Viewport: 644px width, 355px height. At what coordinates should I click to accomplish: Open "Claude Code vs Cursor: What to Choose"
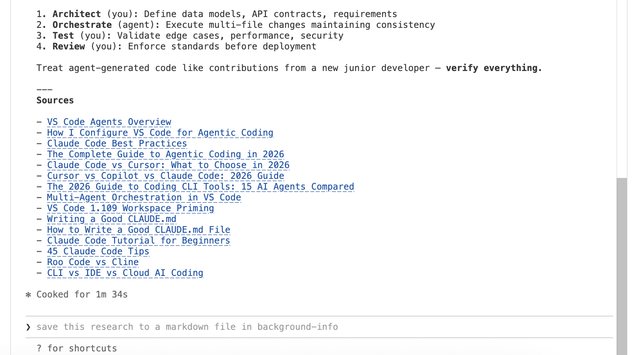coord(168,165)
